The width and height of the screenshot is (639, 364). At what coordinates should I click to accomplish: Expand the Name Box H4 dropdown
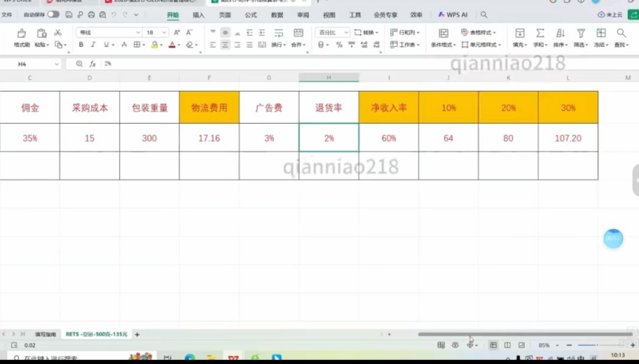[x=57, y=64]
